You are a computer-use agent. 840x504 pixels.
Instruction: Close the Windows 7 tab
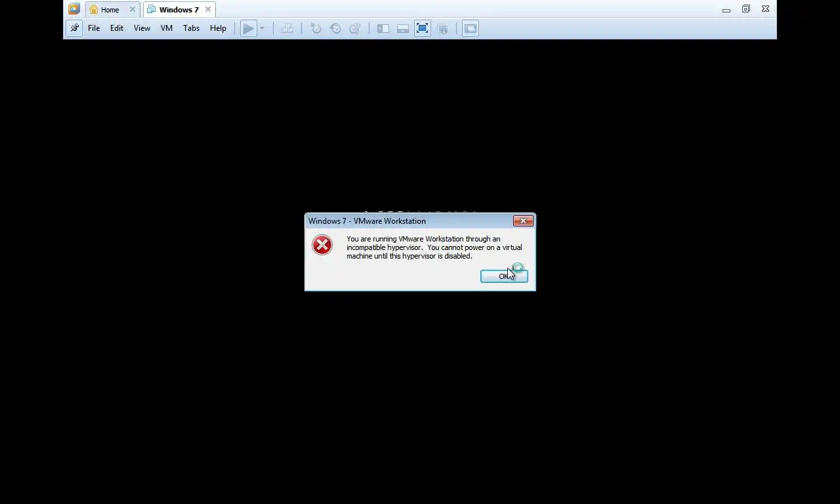208,9
